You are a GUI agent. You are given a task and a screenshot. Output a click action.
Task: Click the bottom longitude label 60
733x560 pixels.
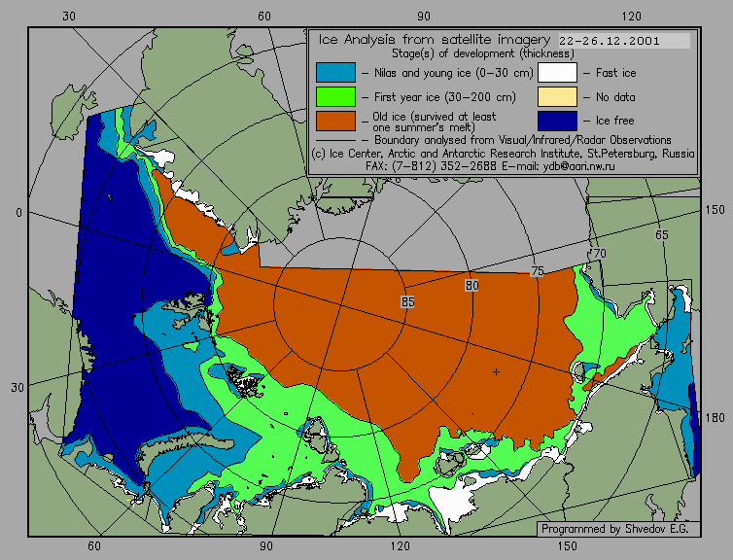point(94,545)
